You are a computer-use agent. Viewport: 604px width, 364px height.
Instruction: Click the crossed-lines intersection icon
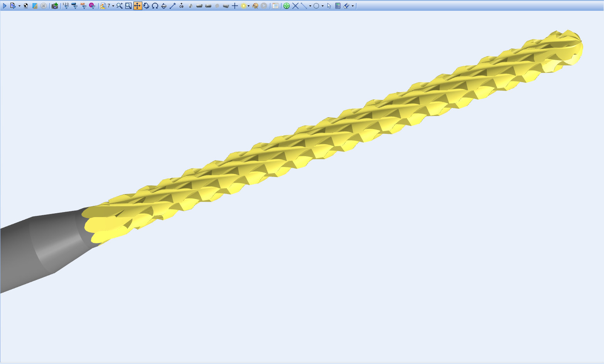point(295,6)
